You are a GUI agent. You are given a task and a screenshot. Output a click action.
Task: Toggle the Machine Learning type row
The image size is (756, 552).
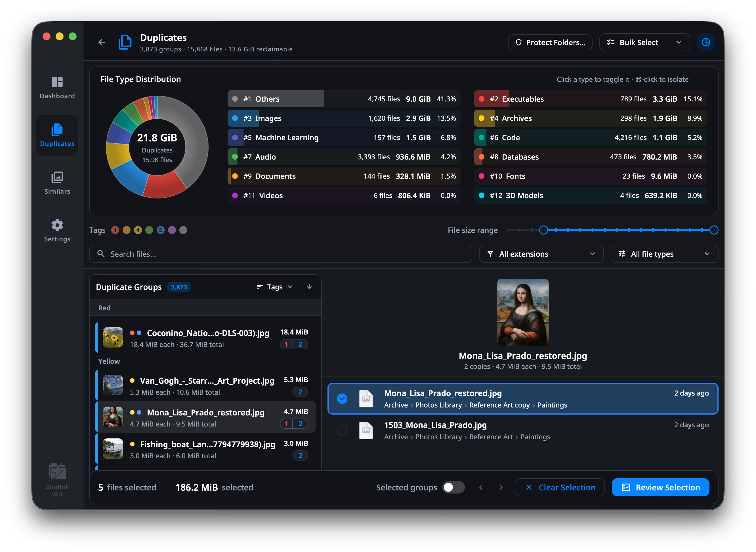tap(344, 138)
